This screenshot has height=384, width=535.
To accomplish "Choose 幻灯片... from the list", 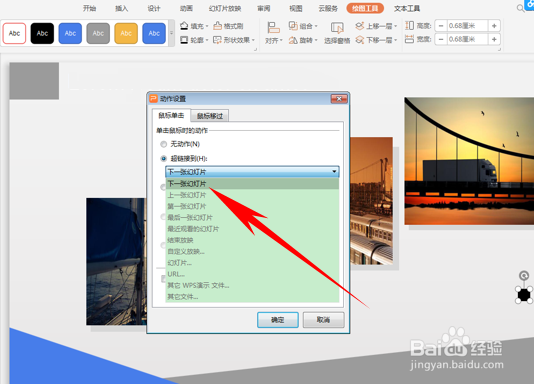I will [252, 262].
